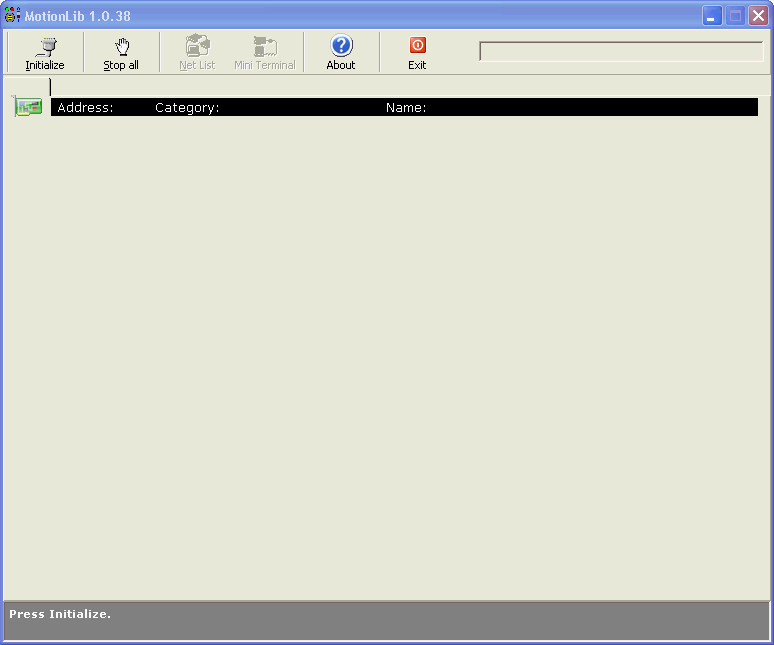Click the Stop all hand icon
This screenshot has height=645, width=774.
point(121,47)
